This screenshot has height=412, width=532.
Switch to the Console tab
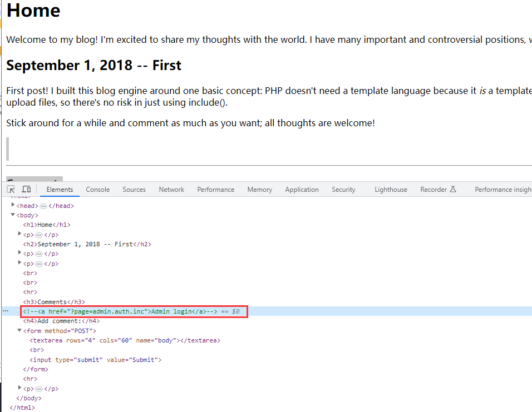pyautogui.click(x=98, y=190)
